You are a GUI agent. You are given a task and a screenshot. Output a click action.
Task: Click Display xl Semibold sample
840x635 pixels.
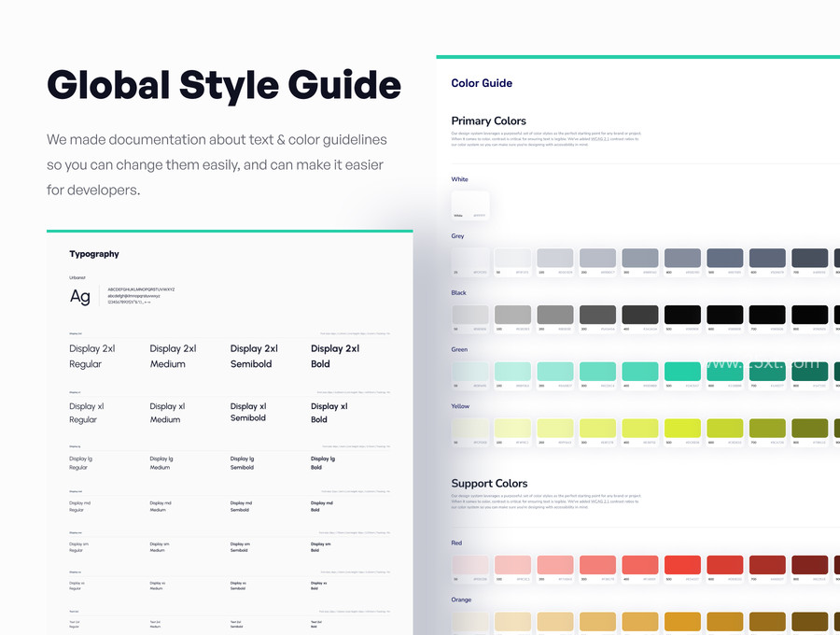pyautogui.click(x=248, y=412)
